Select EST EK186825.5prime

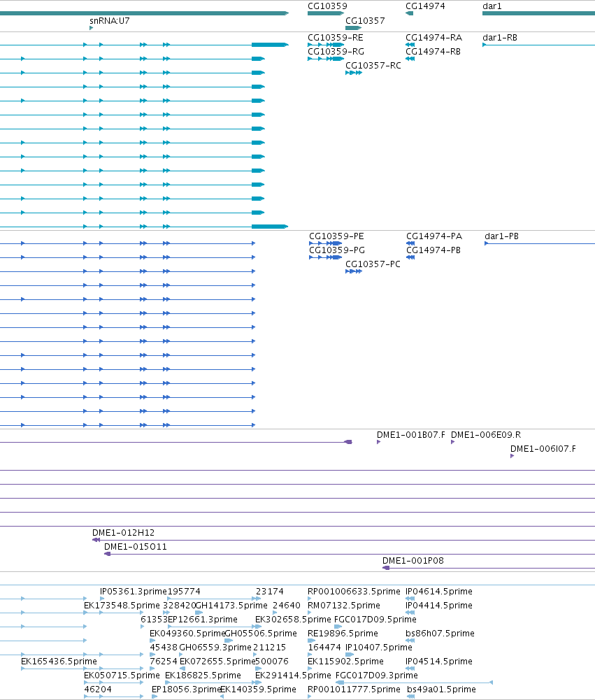[203, 676]
